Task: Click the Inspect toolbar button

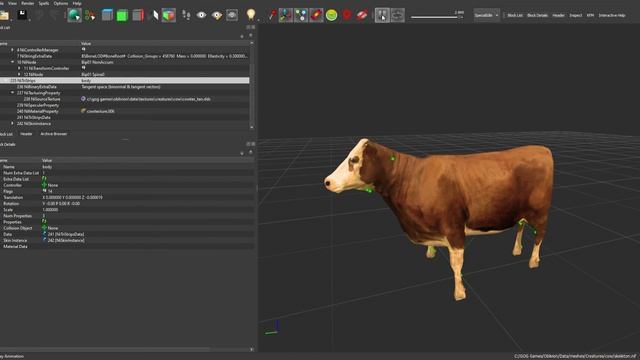Action: coord(576,16)
